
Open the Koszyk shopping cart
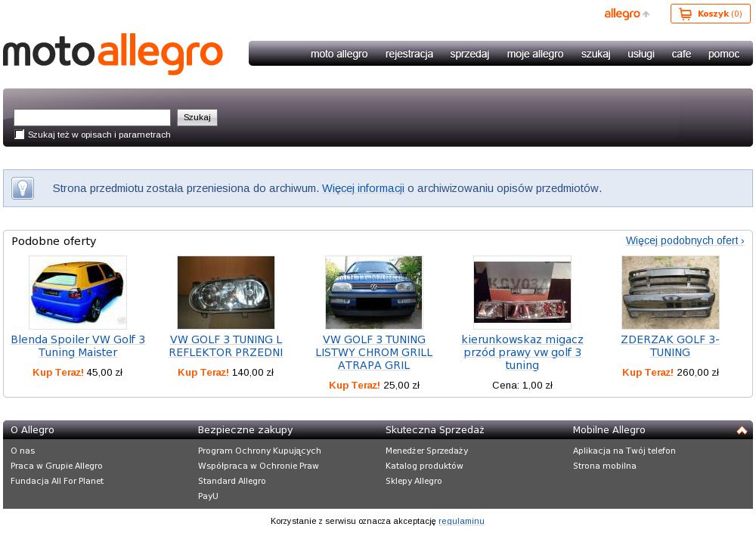pyautogui.click(x=710, y=14)
